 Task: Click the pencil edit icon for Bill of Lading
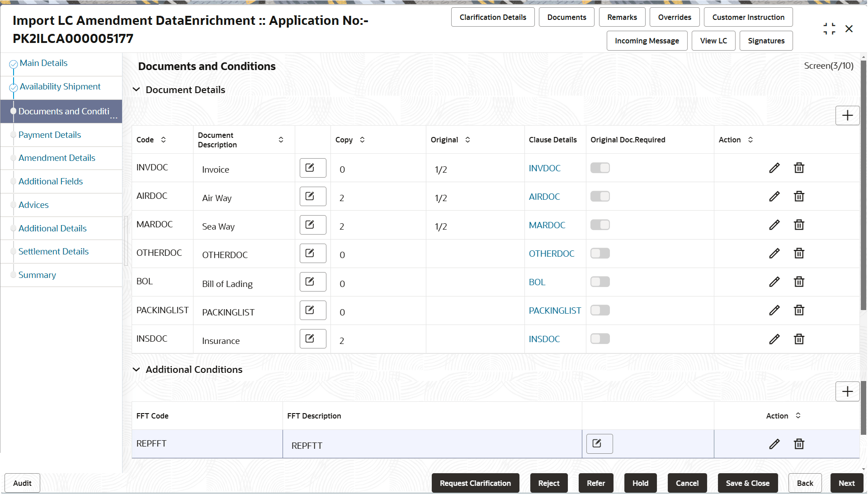click(774, 282)
